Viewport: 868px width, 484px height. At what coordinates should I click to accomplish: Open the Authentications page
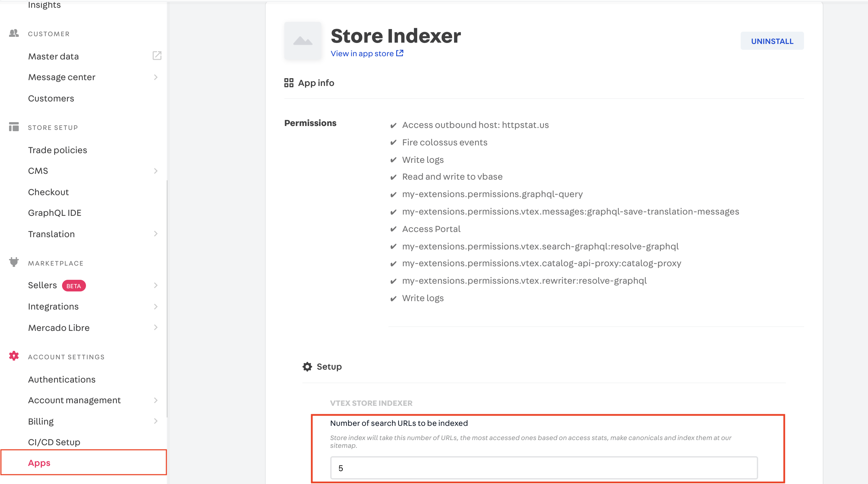[x=62, y=380]
